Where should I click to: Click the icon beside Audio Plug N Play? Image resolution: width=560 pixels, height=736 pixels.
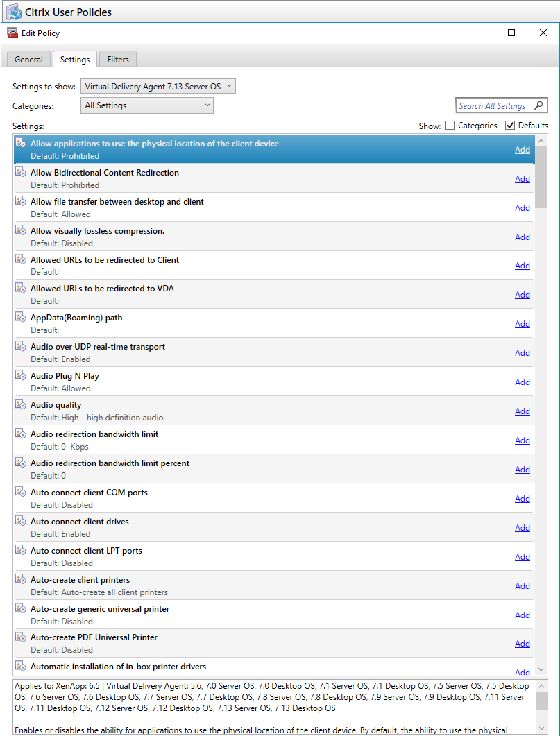[x=21, y=376]
